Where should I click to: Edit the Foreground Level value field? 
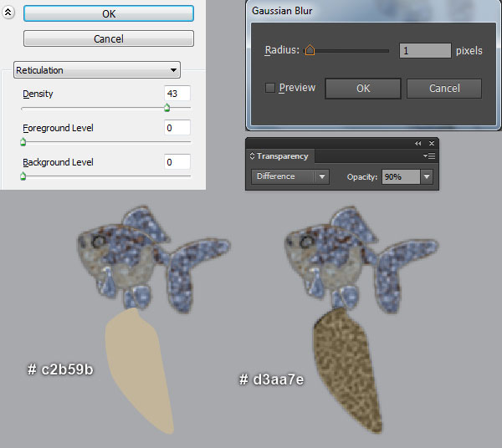pyautogui.click(x=177, y=128)
